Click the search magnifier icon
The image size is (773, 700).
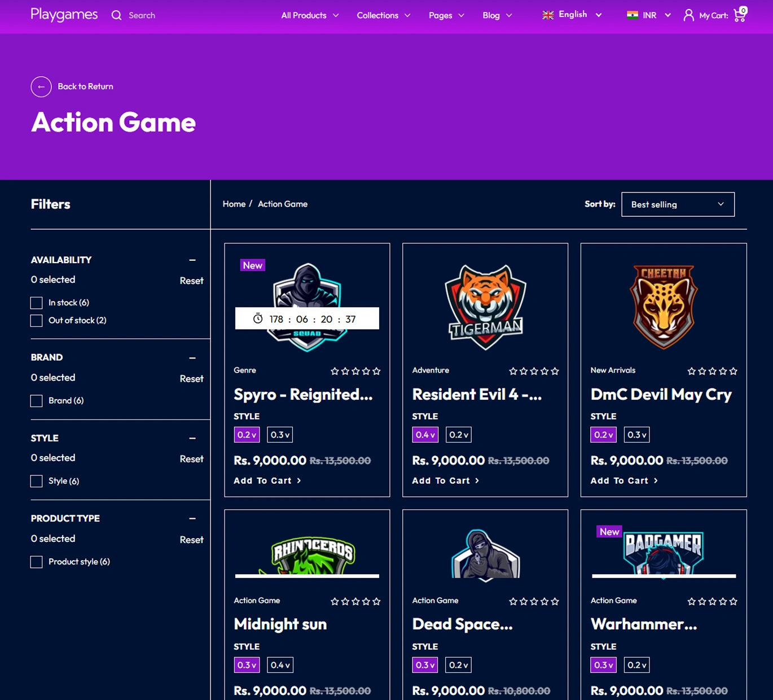tap(116, 15)
